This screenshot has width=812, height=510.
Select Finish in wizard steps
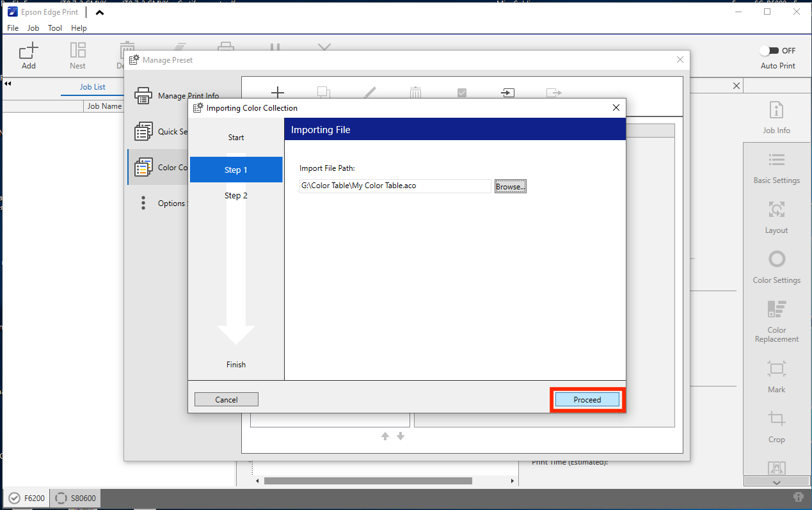[x=236, y=365]
